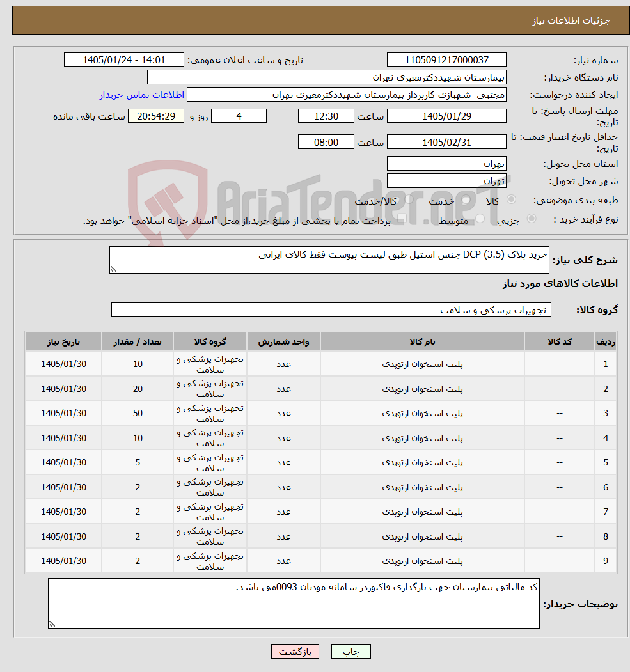Toggle the treasury documents payment checkbox

pos(402,219)
